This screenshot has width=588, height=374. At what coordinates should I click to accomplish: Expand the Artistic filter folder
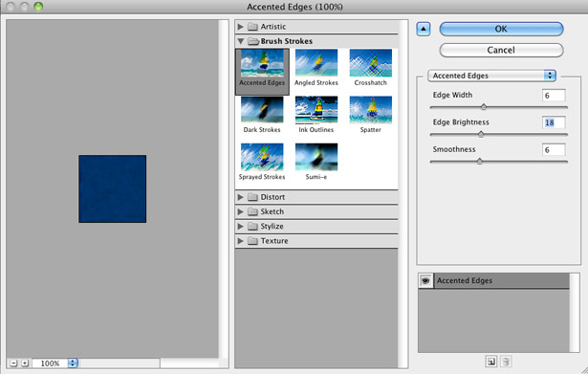click(241, 27)
